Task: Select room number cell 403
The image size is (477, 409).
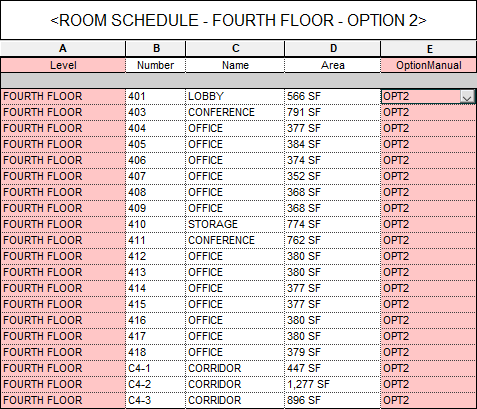Action: click(x=156, y=113)
